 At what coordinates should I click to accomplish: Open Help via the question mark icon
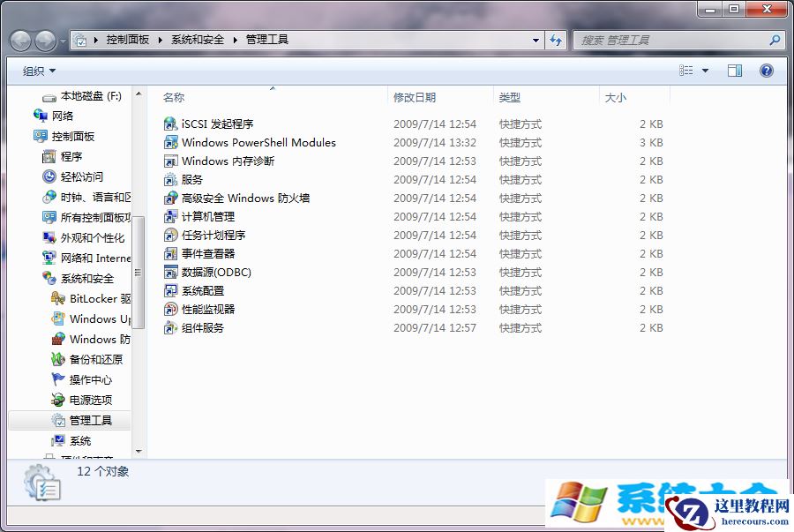[766, 70]
